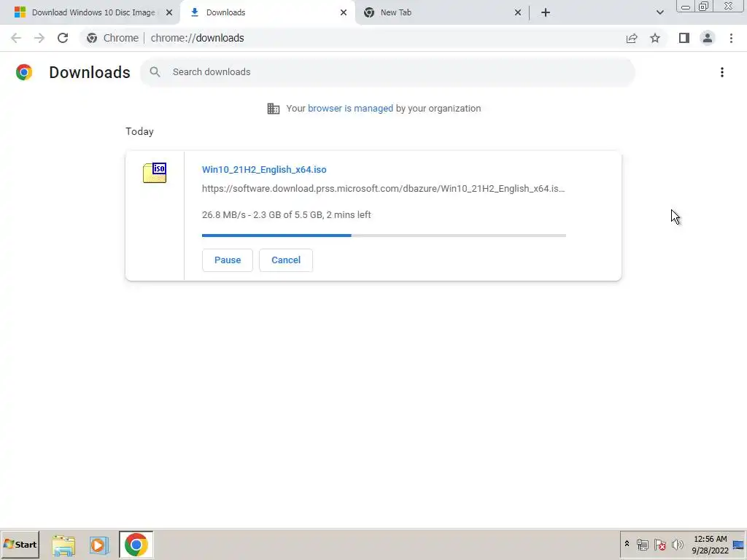Close the Download Windows 10 Disc Image tab
The image size is (747, 560).
tap(169, 12)
